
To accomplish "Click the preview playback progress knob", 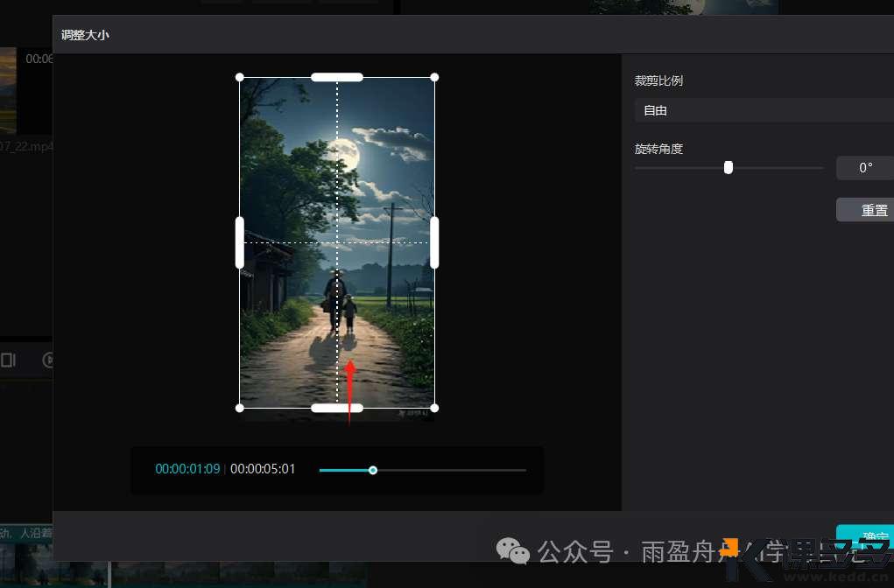I will 373,470.
